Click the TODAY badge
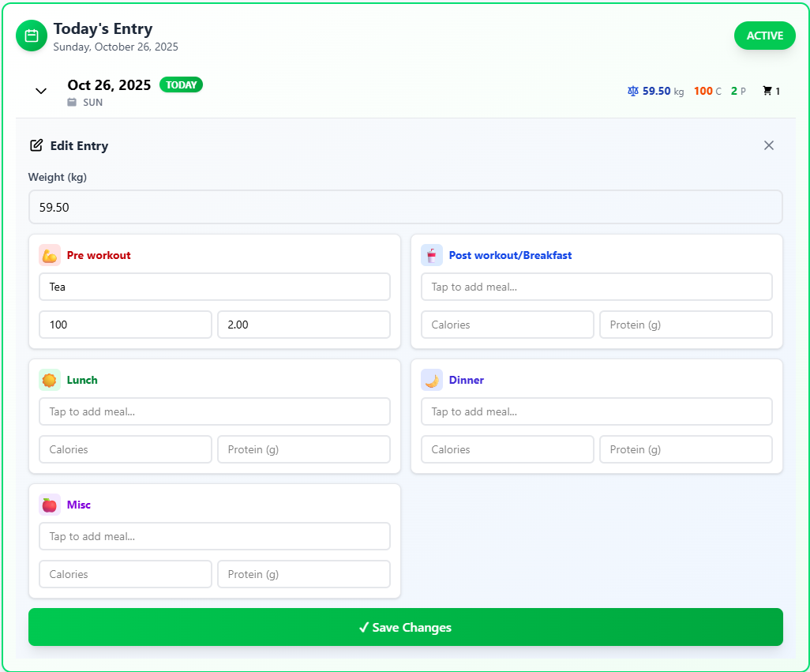This screenshot has width=810, height=672. [181, 84]
